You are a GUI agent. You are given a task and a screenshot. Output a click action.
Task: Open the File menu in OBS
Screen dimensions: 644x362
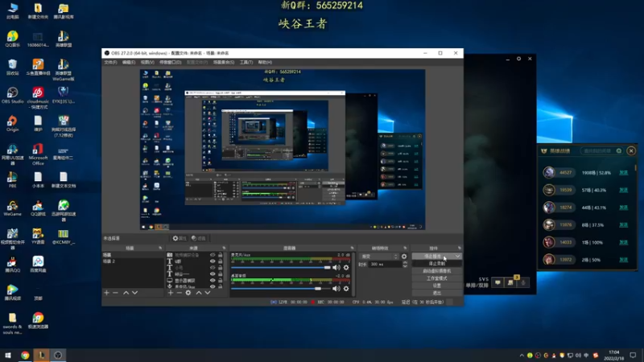pos(110,63)
